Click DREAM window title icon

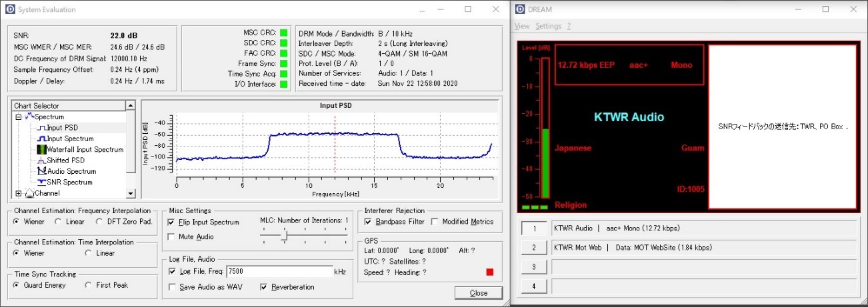point(521,9)
